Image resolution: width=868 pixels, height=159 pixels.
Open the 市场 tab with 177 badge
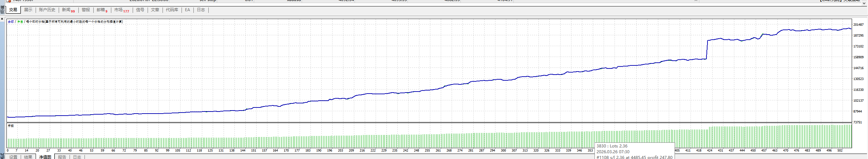pyautogui.click(x=121, y=10)
